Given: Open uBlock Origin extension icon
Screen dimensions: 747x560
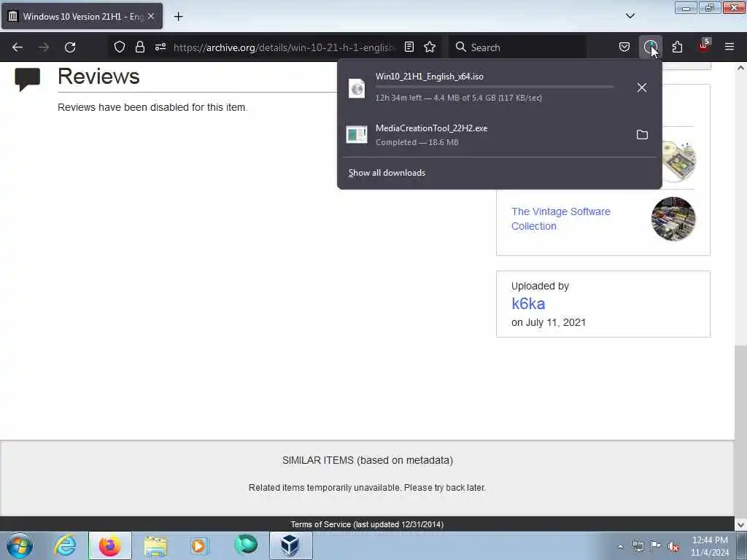Looking at the screenshot, I should pos(704,46).
